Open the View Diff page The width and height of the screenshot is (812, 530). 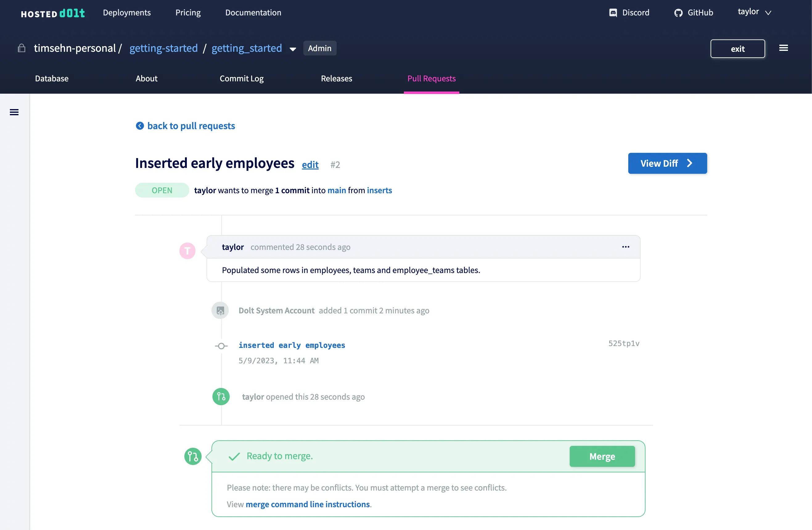667,163
